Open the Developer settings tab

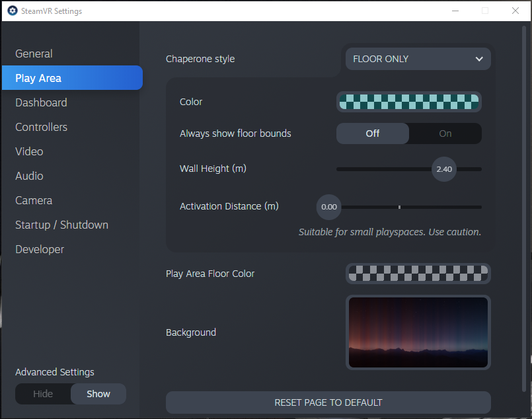click(x=40, y=249)
